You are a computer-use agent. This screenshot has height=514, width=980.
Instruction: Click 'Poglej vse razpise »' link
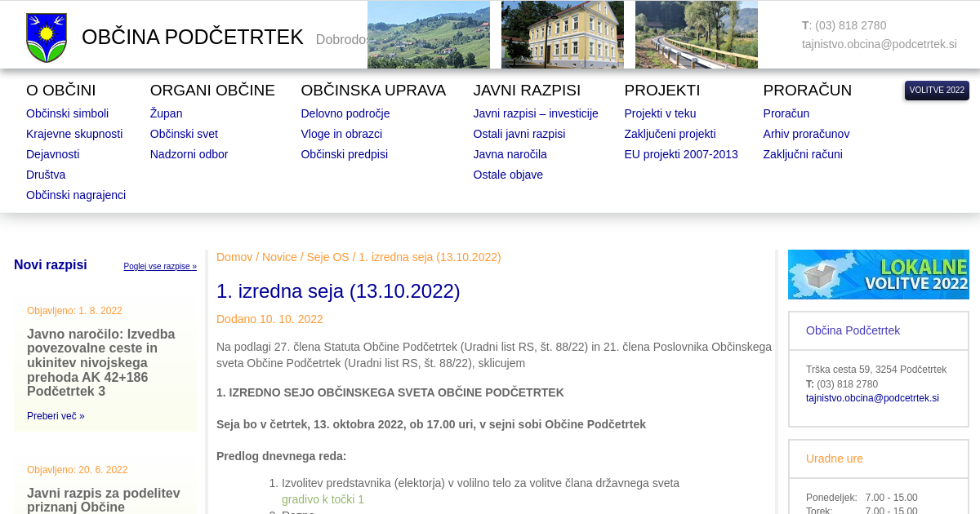coord(160,266)
